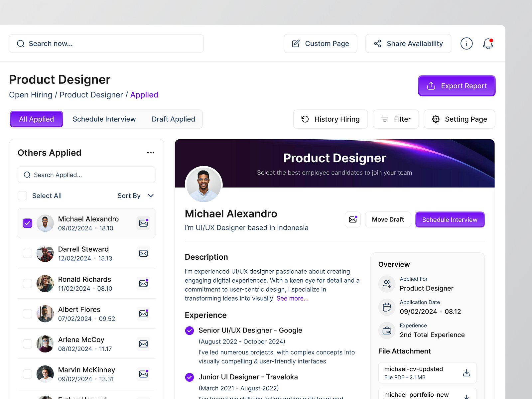Click the Search Applied input field
The width and height of the screenshot is (532, 399).
tap(86, 175)
